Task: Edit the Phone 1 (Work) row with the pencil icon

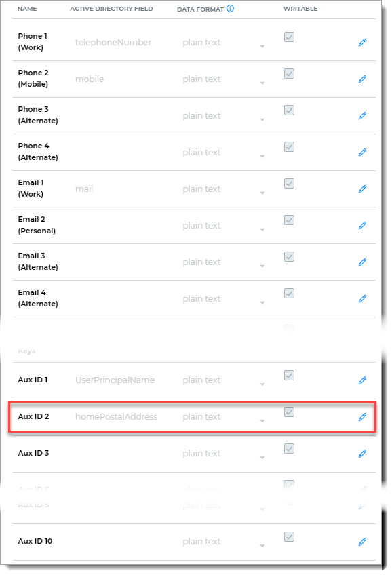Action: (362, 43)
